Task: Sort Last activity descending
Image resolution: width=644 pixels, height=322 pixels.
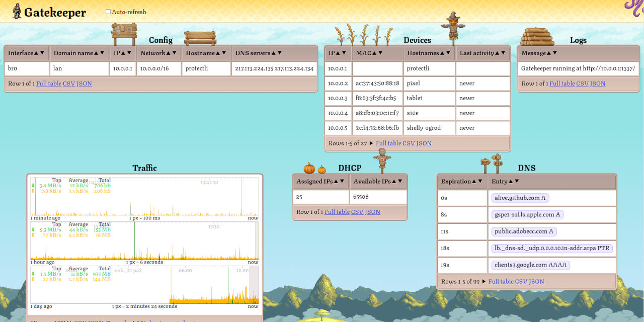Action: pyautogui.click(x=503, y=53)
